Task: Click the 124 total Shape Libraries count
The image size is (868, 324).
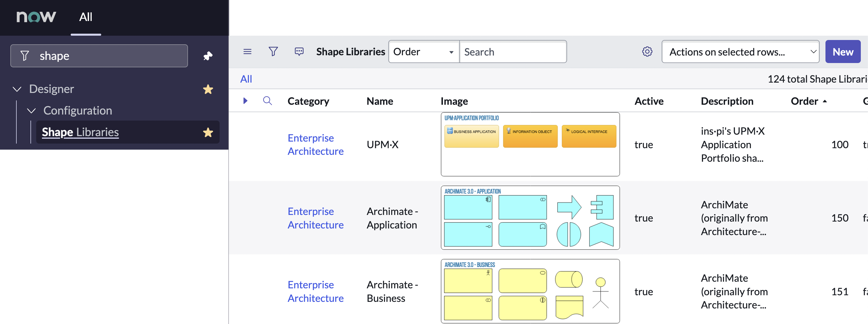Action: (x=817, y=79)
